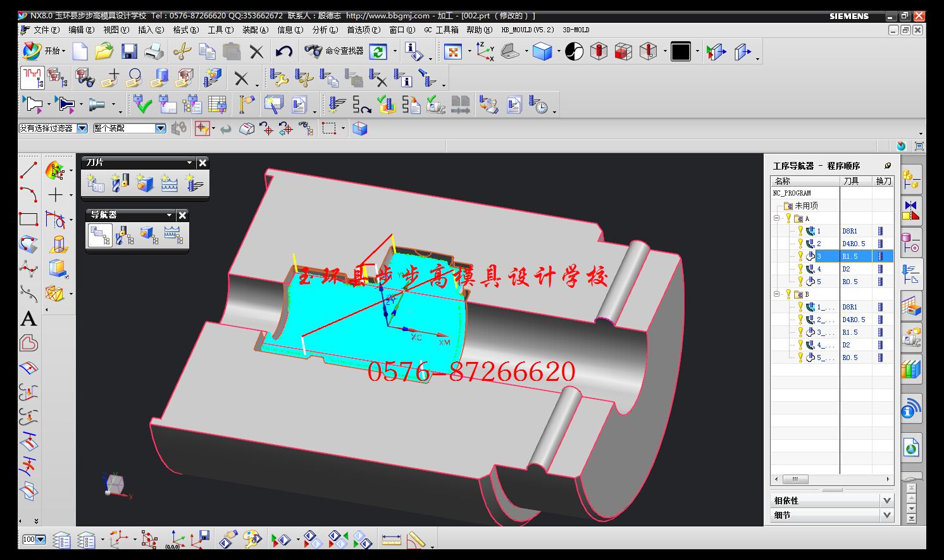Collapse program group B in navigator
Image resolution: width=944 pixels, height=560 pixels.
(x=777, y=294)
